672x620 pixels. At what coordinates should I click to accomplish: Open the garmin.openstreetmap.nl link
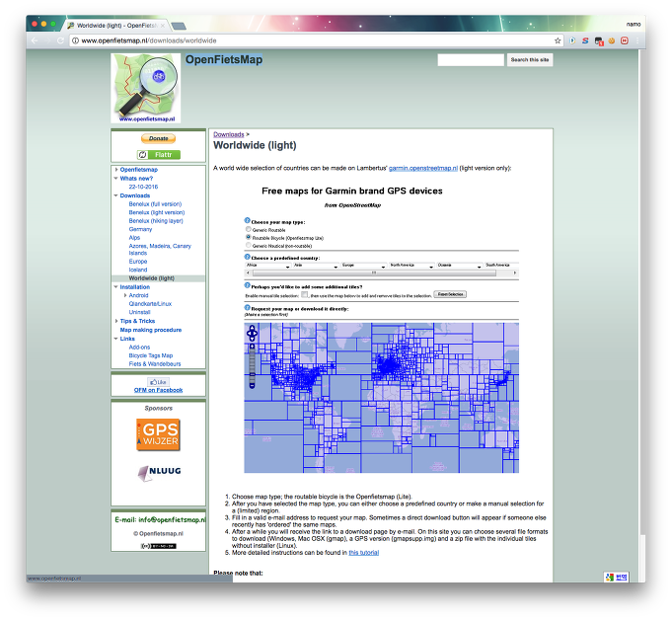click(x=423, y=168)
